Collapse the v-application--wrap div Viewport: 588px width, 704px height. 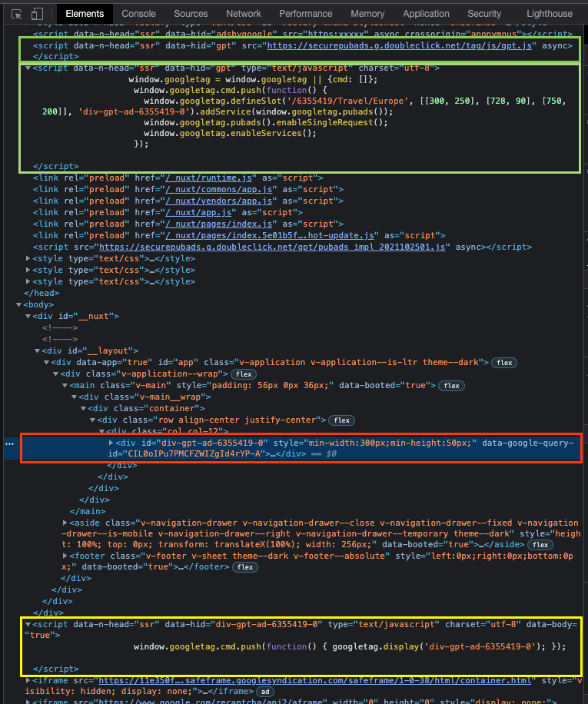[x=55, y=374]
